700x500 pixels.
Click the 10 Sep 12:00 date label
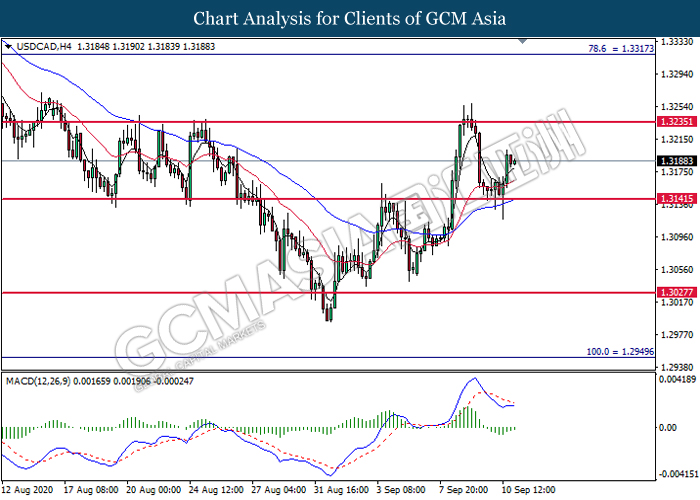click(528, 490)
